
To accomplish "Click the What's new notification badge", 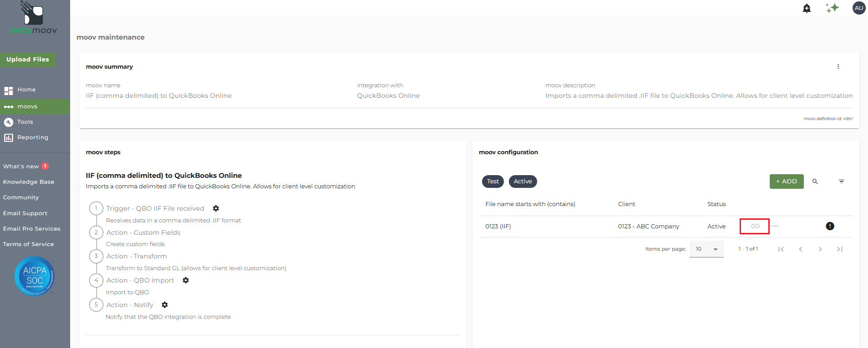I will (45, 166).
